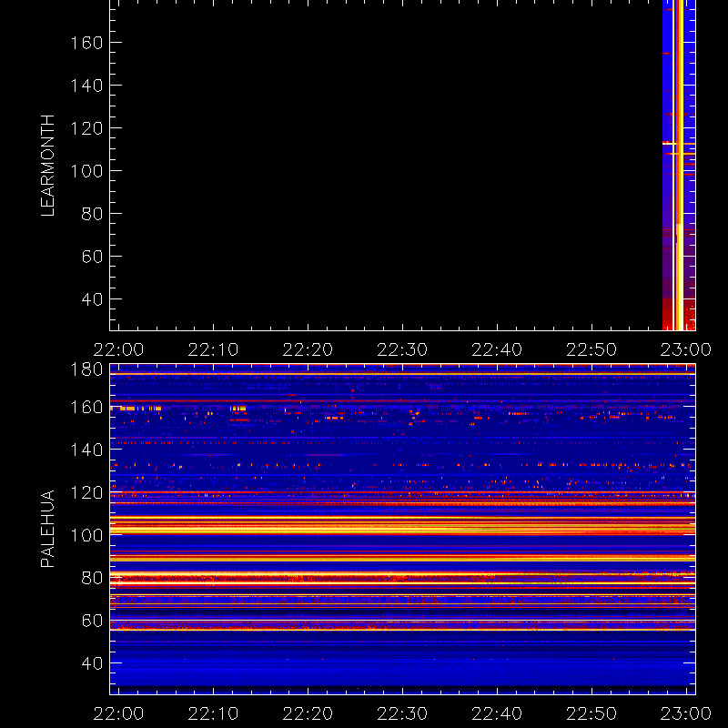Click the 120 tick label on the Palehua axis
Viewport: 728px width, 728px height.
tap(86, 492)
